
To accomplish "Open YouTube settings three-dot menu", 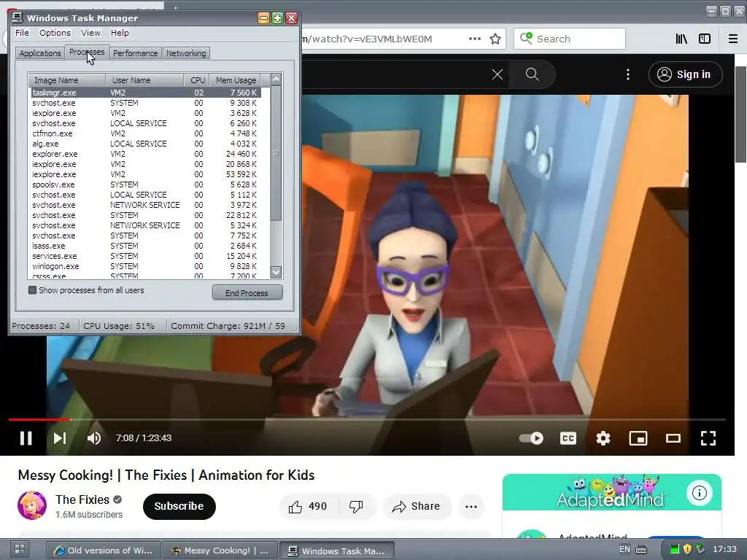I will click(x=628, y=74).
